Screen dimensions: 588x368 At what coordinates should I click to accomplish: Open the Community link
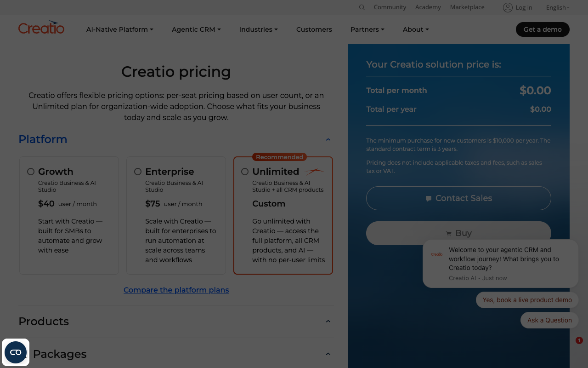click(390, 7)
